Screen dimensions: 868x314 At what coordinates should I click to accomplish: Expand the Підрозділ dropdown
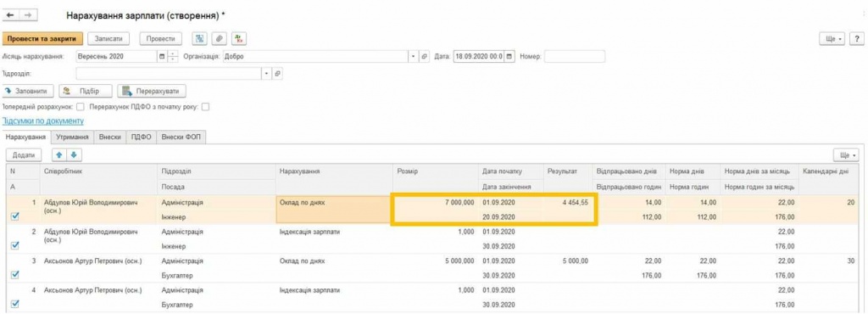click(x=267, y=73)
